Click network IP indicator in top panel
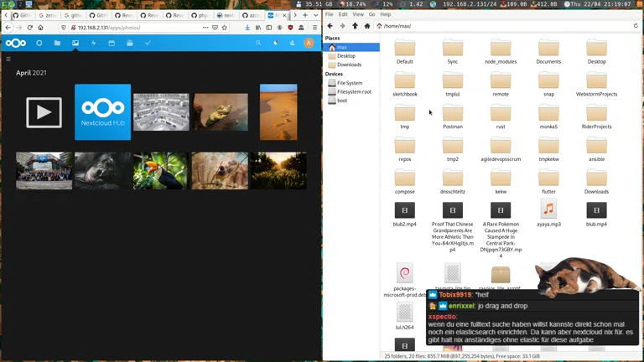The image size is (644, 362). [464, 4]
